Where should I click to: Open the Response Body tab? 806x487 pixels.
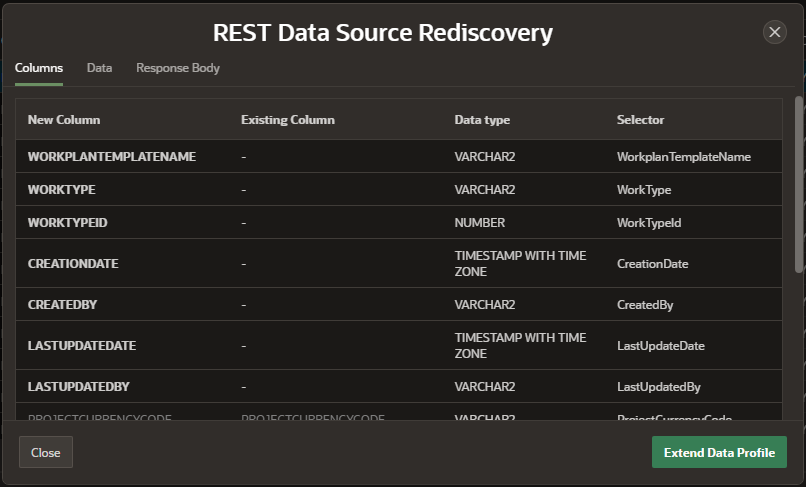tap(178, 68)
